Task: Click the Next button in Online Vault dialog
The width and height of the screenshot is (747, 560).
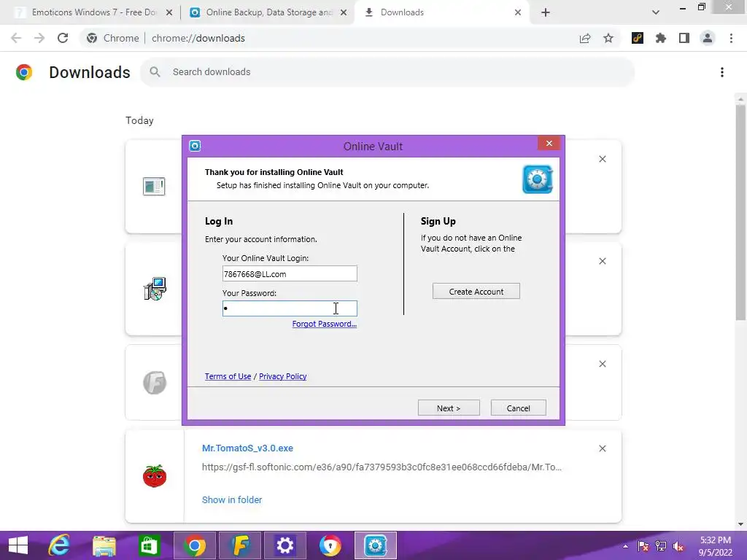Action: point(449,408)
